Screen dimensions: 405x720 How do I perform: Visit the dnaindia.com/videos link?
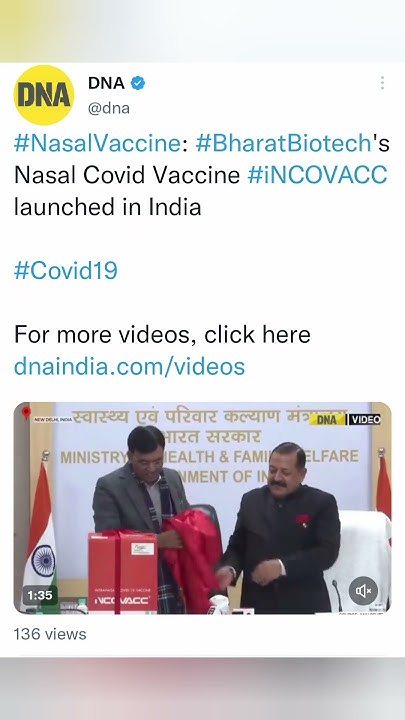(129, 366)
